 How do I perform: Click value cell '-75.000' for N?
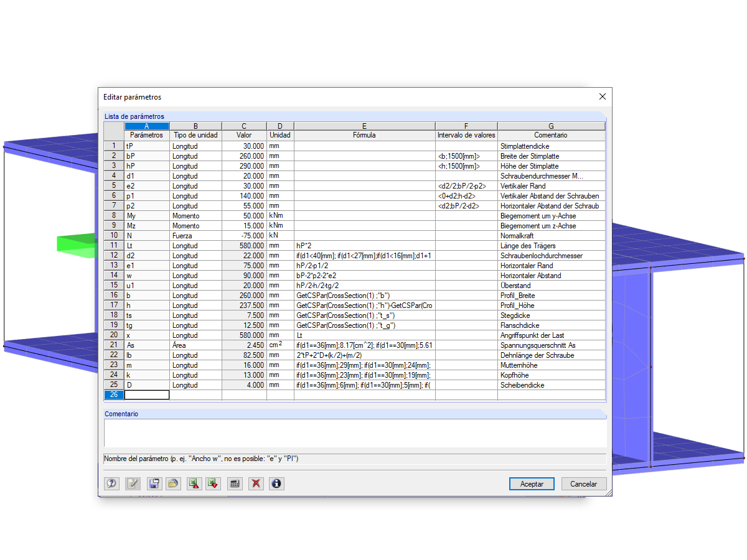point(244,236)
